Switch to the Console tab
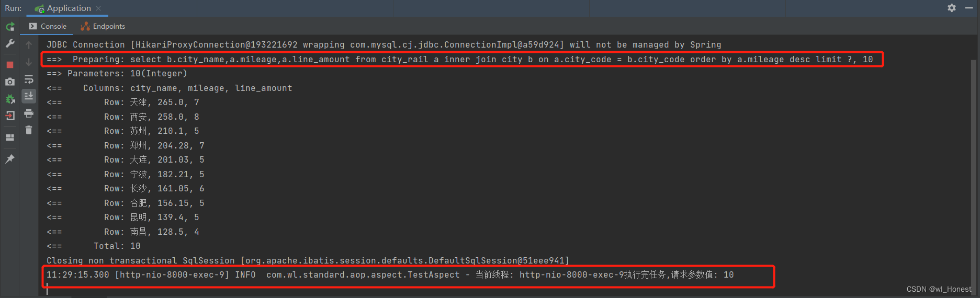 pyautogui.click(x=48, y=26)
